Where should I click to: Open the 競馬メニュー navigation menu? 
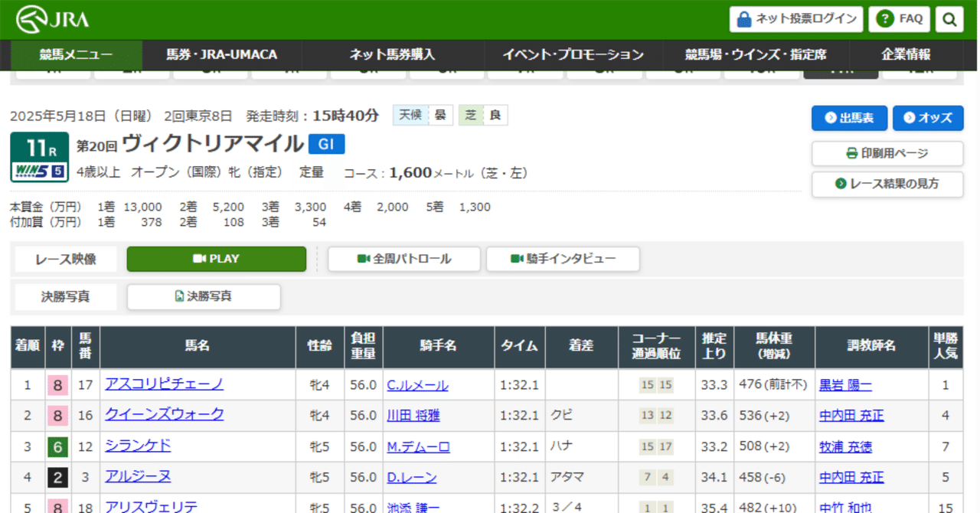(x=73, y=54)
